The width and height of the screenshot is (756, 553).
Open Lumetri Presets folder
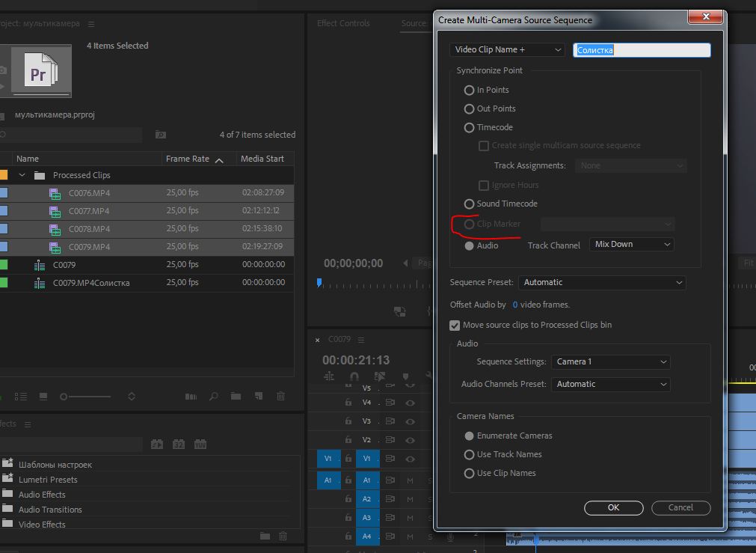(48, 480)
